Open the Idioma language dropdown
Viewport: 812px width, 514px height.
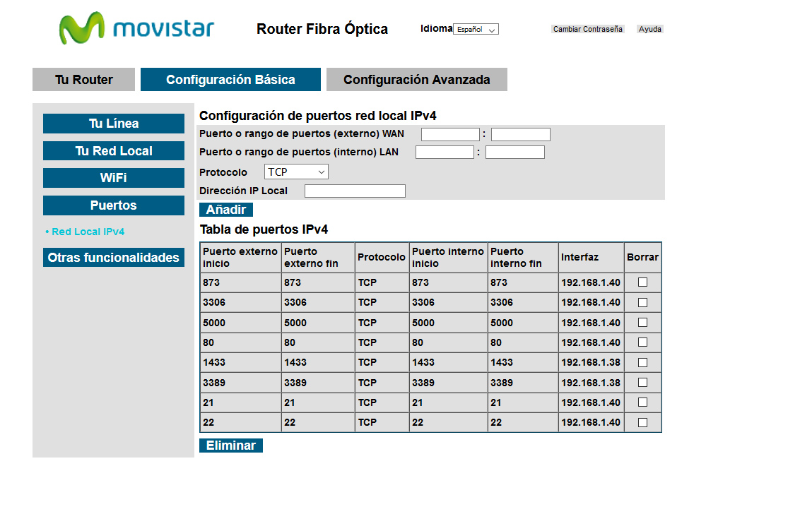point(476,30)
